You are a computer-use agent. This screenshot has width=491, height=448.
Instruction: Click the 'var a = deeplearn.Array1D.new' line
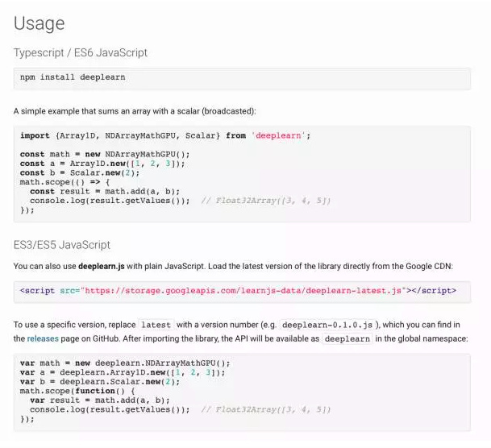pyautogui.click(x=123, y=372)
